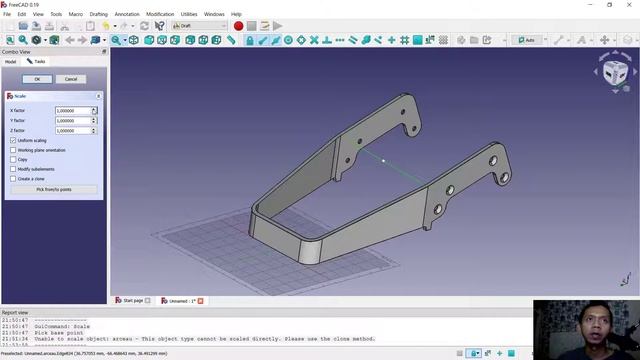The width and height of the screenshot is (640, 360).
Task: Activate the What's This help cursor icon
Action: pyautogui.click(x=159, y=26)
